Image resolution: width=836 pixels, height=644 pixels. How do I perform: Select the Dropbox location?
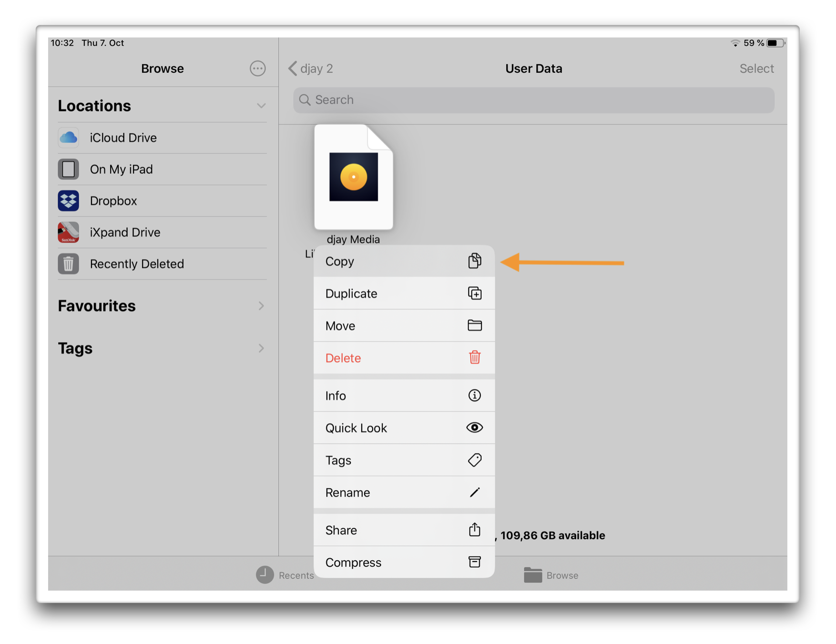coord(113,201)
